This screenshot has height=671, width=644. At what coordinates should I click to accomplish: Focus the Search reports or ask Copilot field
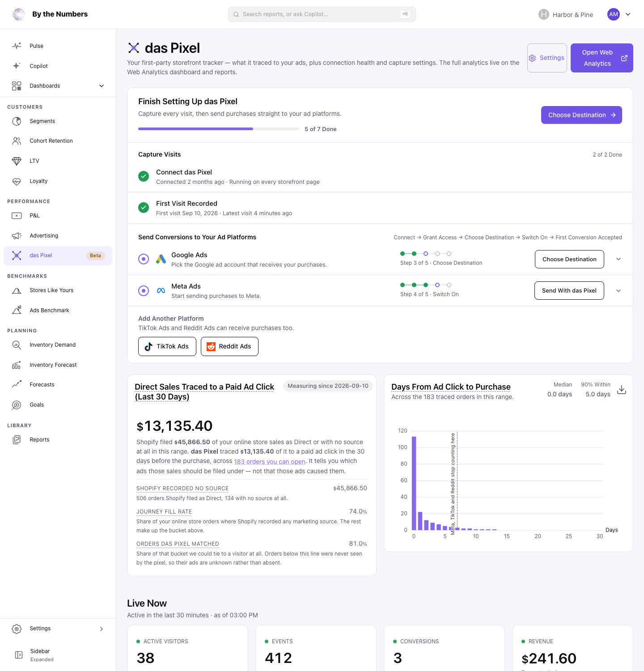coord(322,14)
